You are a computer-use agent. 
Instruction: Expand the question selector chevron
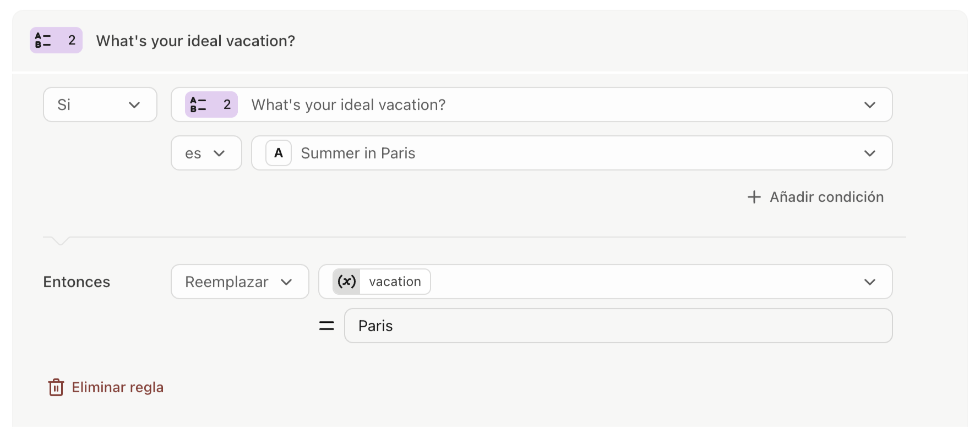(x=869, y=105)
